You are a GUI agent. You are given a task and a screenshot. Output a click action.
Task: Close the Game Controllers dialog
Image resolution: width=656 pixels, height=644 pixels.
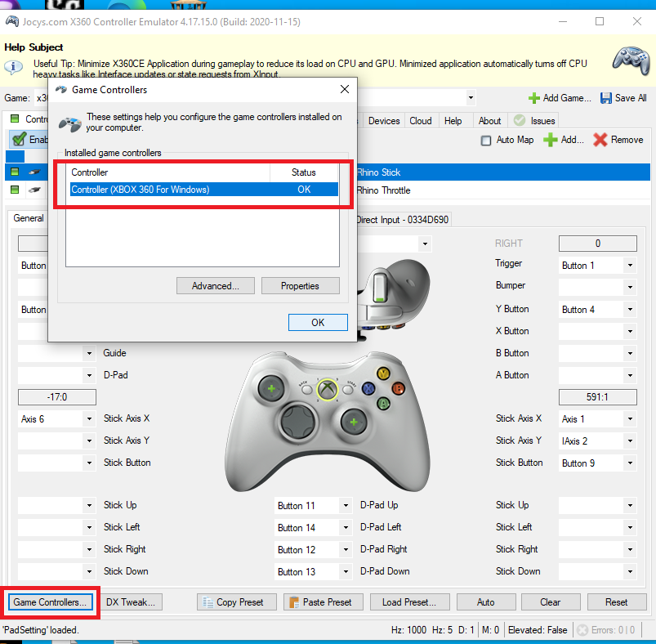coord(344,89)
